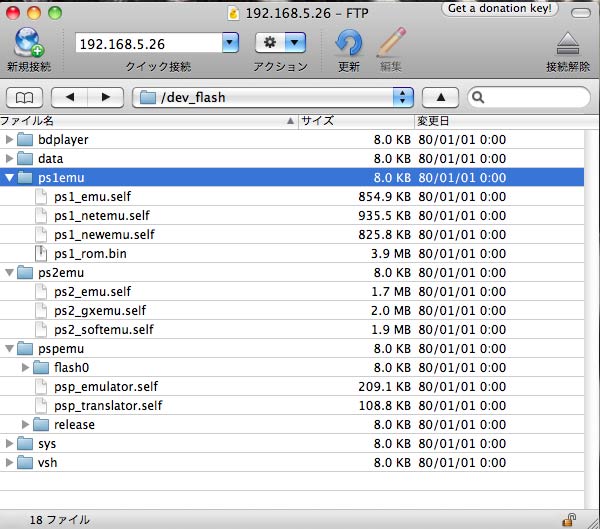Expand the sys folder

10,443
